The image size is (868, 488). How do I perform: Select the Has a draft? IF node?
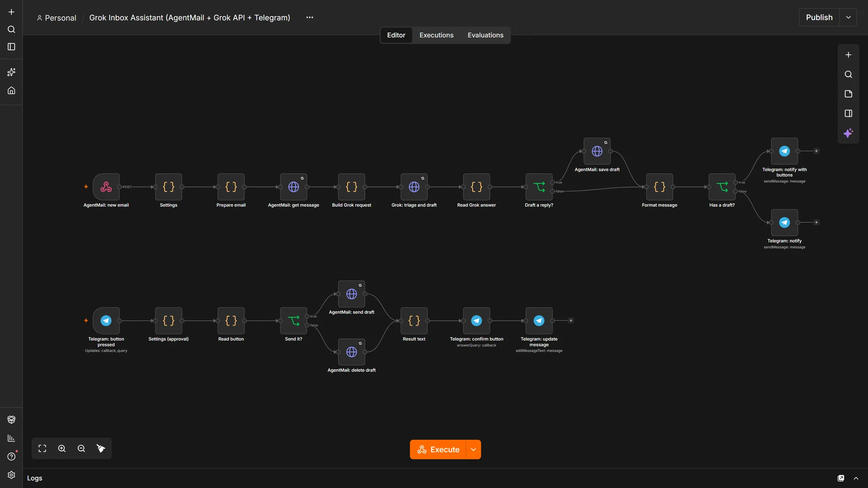click(x=722, y=187)
